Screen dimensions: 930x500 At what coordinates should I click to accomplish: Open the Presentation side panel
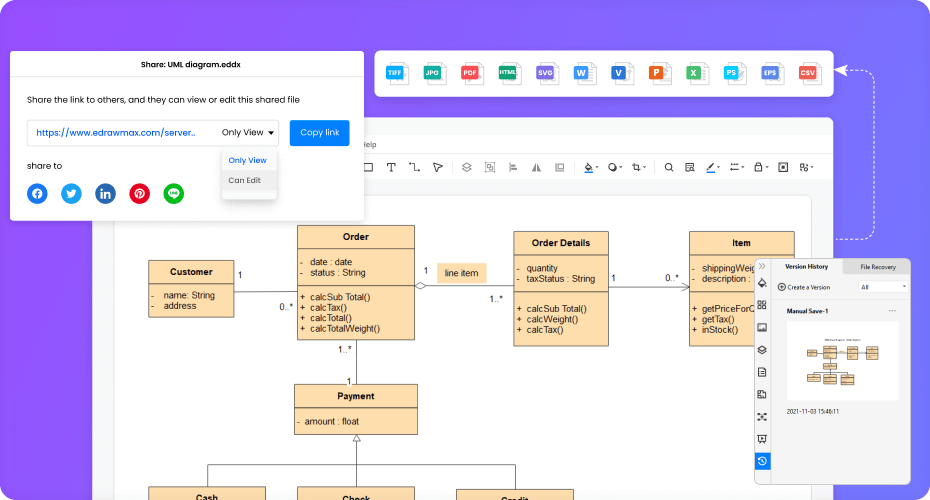point(762,439)
